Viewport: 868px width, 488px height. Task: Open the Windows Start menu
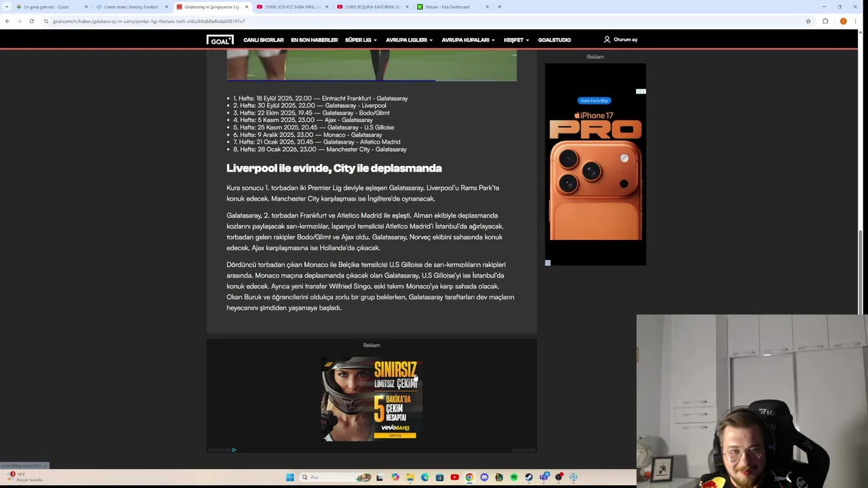(290, 477)
